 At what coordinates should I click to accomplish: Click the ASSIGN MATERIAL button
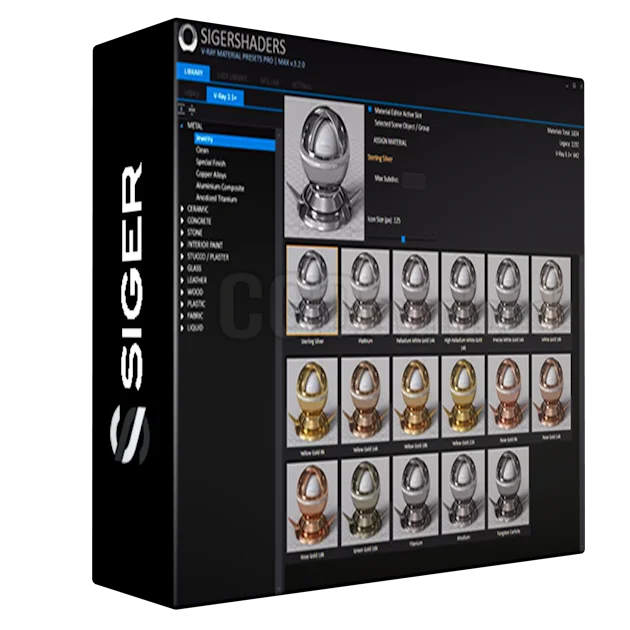(x=390, y=142)
